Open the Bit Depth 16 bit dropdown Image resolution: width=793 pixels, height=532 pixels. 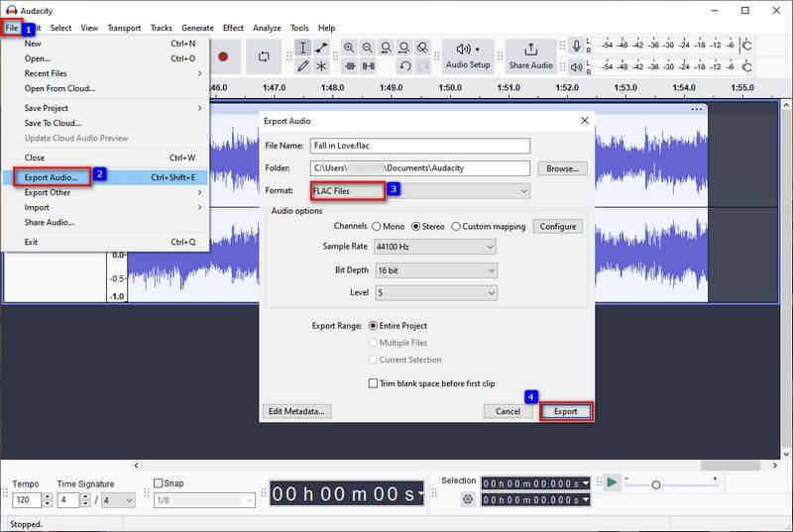point(436,270)
